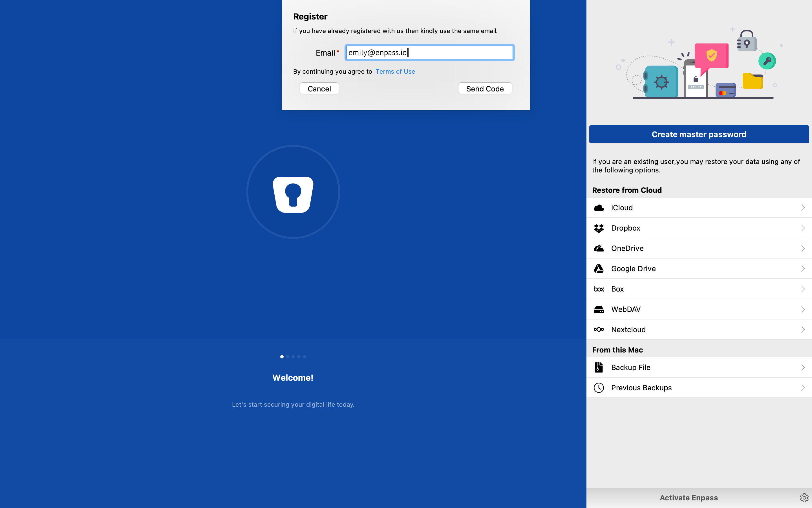Expand the Dropbox row chevron
Image resolution: width=812 pixels, height=508 pixels.
point(803,228)
